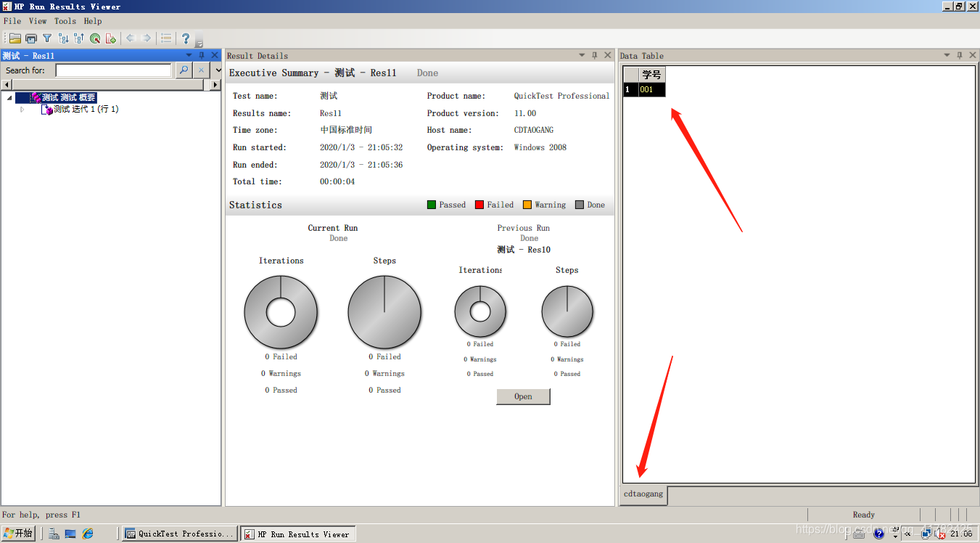Screen dimensions: 980x543
Task: Click the Previous Run Iterations donut chart
Action: pyautogui.click(x=480, y=311)
